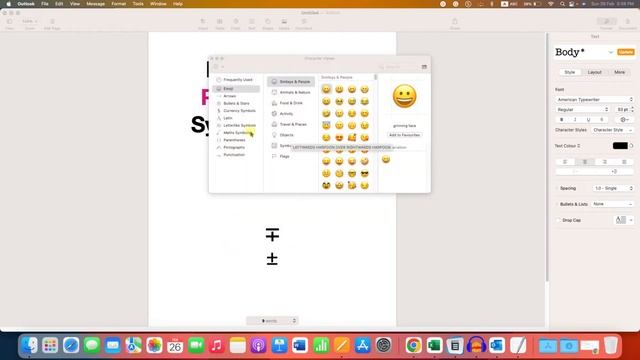Toggle bold text formatting
Viewport: 640px width, 360px height.
562,120
